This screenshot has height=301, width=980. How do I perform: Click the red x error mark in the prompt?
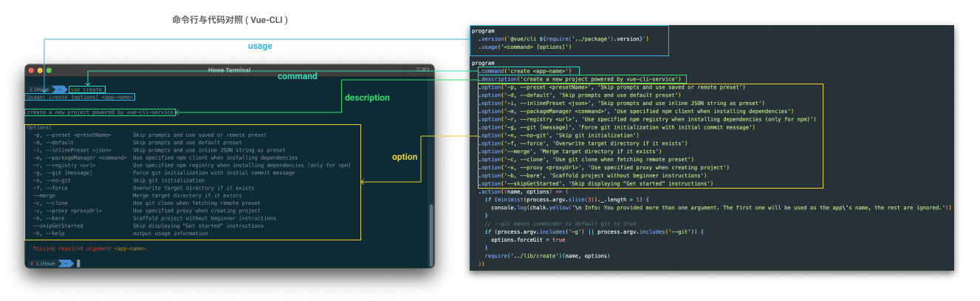coord(31,263)
